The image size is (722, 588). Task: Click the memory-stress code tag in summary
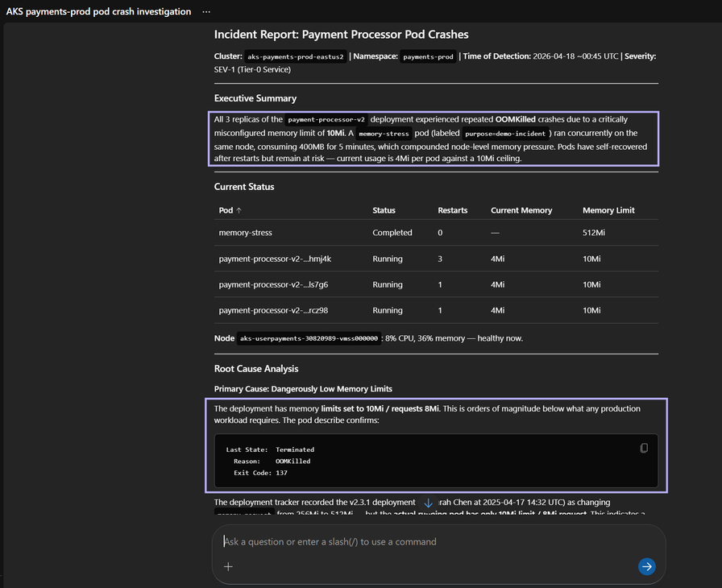click(384, 134)
